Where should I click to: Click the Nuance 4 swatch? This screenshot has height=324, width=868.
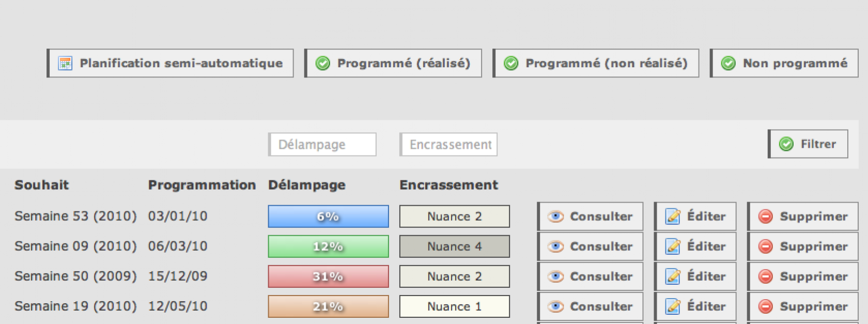click(455, 246)
